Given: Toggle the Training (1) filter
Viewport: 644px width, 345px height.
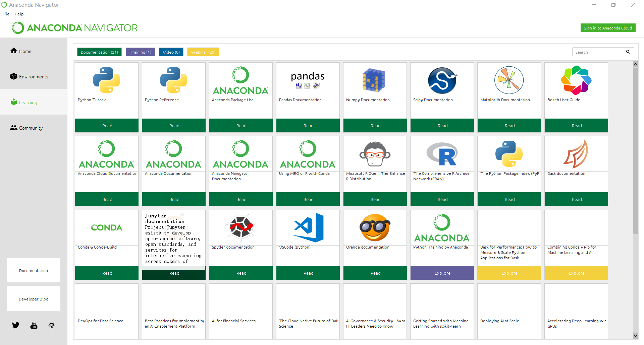Looking at the screenshot, I should tap(140, 52).
